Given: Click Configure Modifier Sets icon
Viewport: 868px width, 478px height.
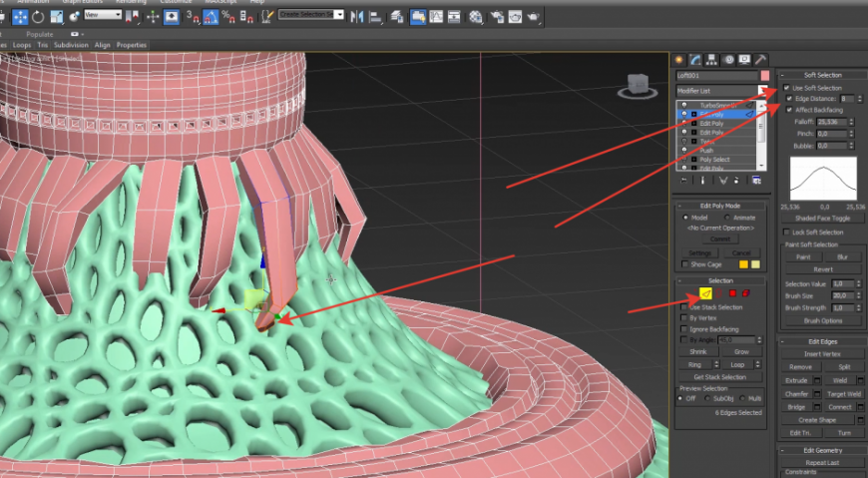Looking at the screenshot, I should (x=756, y=181).
